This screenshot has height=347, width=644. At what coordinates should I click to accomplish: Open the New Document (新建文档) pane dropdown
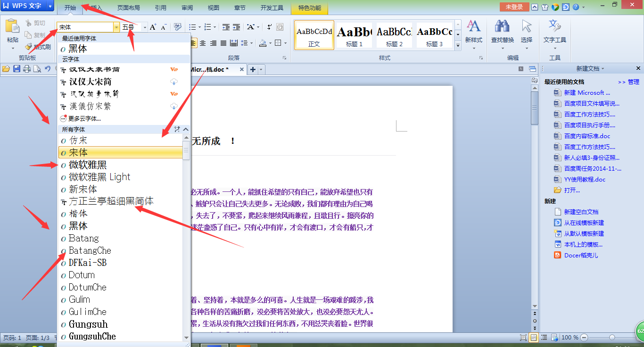coord(603,69)
